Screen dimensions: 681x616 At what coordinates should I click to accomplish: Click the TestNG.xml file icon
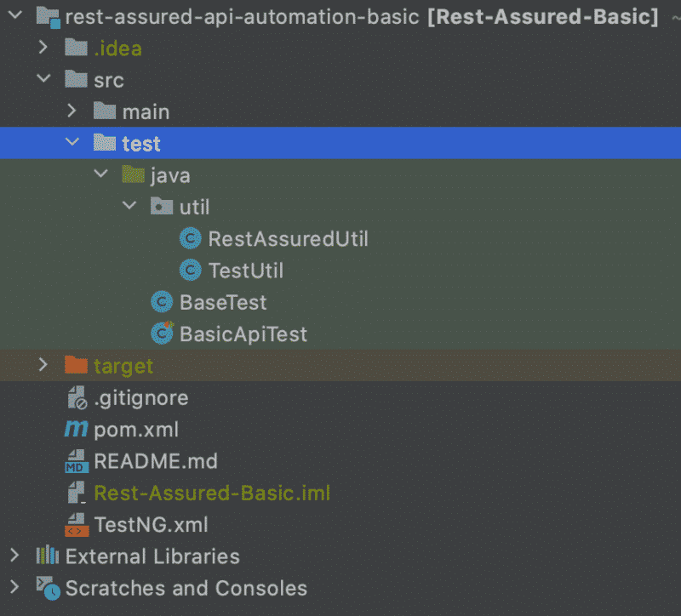click(x=77, y=524)
